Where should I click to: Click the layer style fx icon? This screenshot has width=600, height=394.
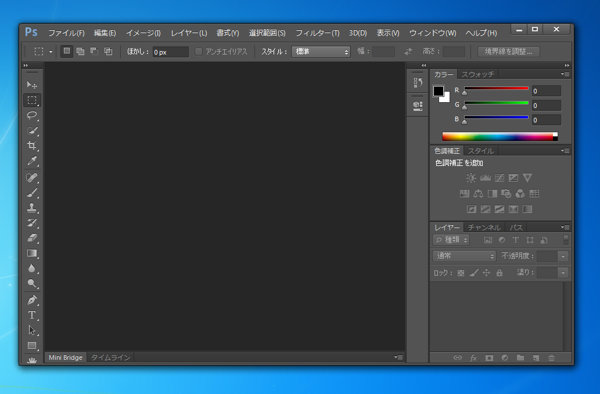(x=473, y=358)
